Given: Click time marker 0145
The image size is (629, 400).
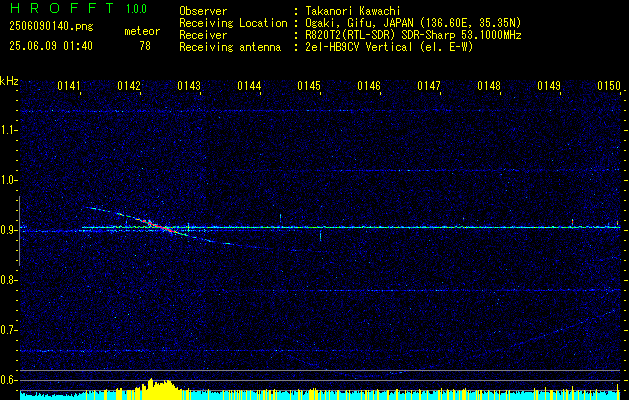Looking at the screenshot, I should [x=309, y=86].
